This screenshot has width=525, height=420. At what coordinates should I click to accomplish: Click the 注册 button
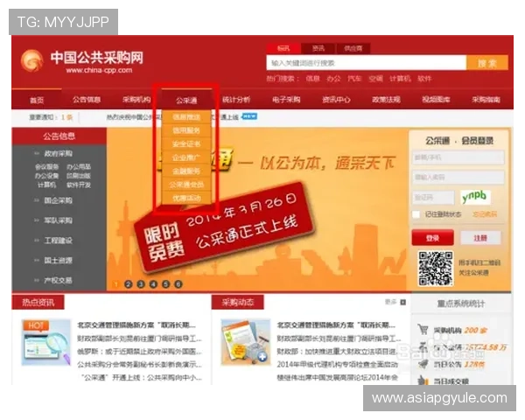(480, 238)
